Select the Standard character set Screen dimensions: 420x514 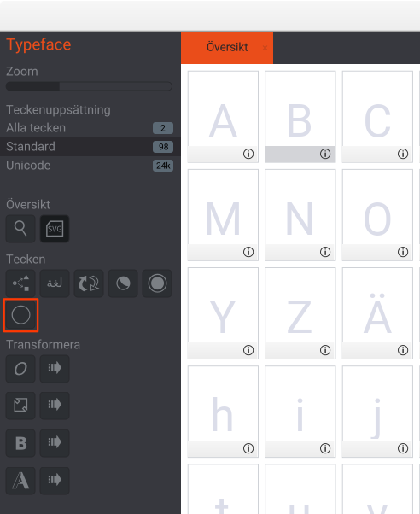pos(90,147)
